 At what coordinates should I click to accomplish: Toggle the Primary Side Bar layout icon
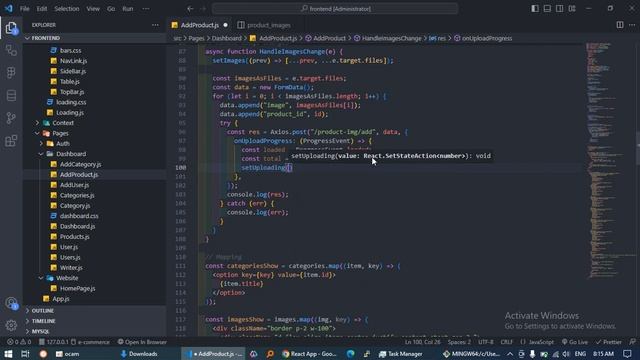pos(535,9)
